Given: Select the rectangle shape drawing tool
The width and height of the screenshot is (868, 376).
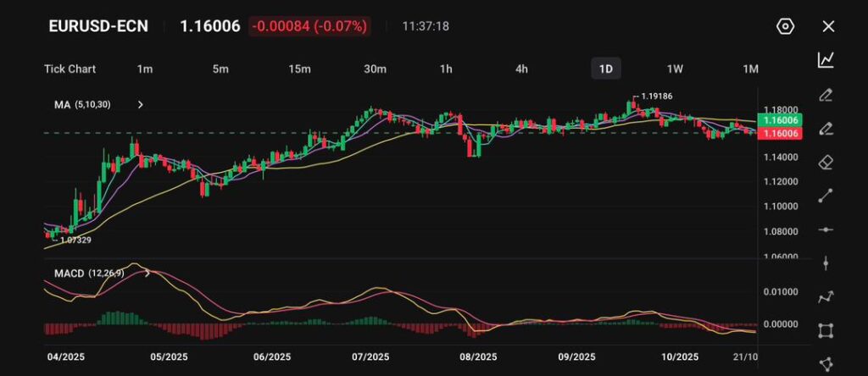Looking at the screenshot, I should [x=826, y=330].
